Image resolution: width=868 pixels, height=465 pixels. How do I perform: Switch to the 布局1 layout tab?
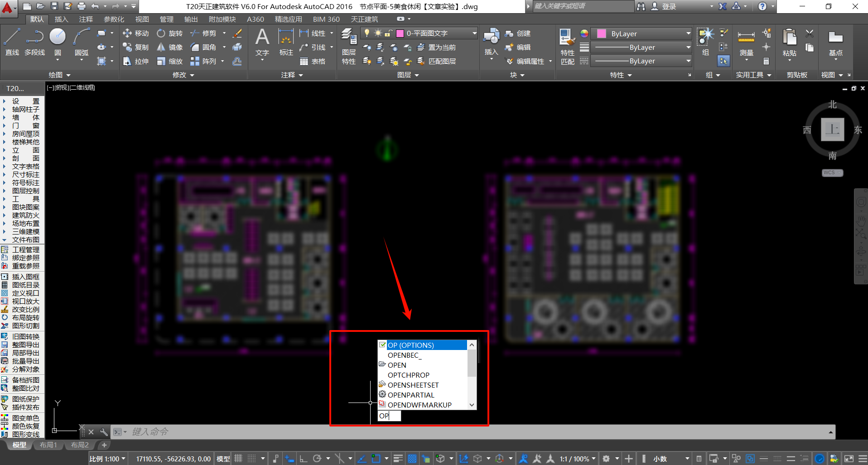(x=48, y=445)
